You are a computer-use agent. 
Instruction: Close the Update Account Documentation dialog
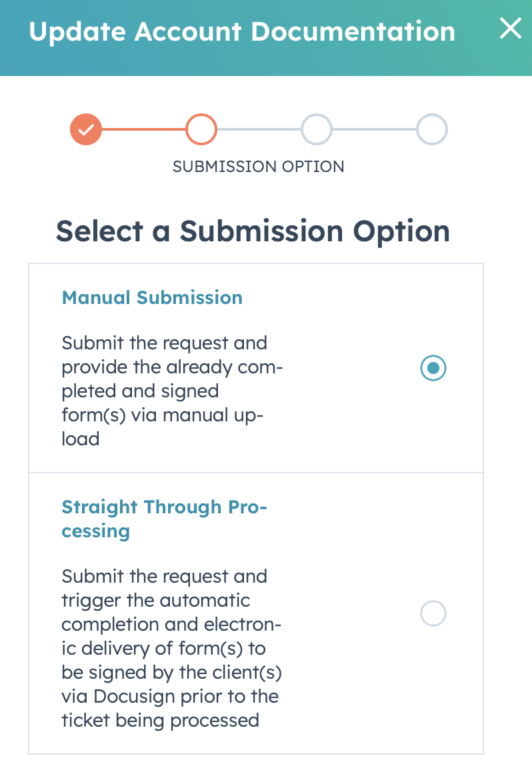(510, 29)
